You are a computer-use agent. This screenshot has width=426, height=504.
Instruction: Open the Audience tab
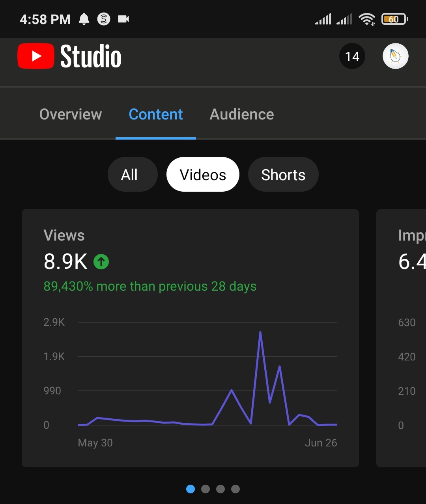pyautogui.click(x=242, y=114)
